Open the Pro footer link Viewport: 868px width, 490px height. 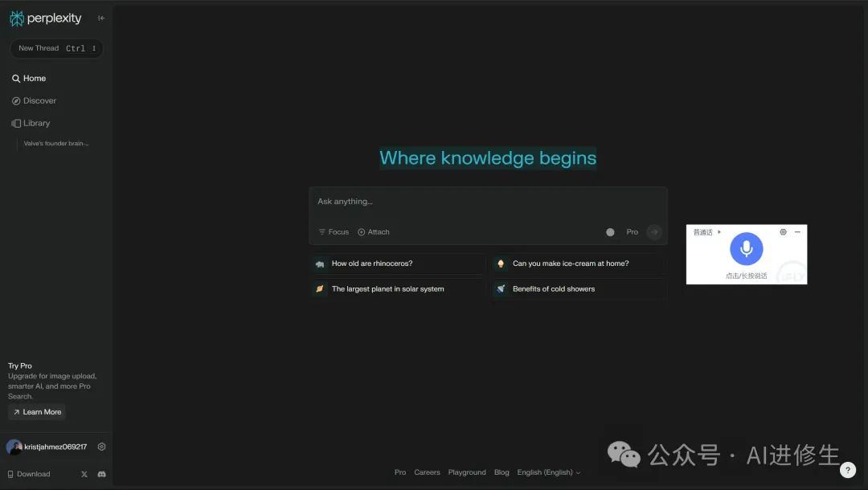(x=400, y=472)
